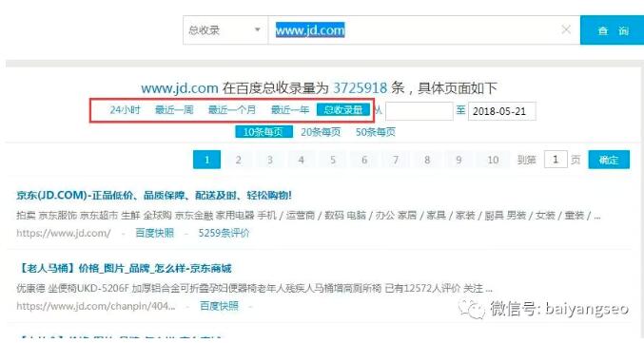Go to results page 9
The width and height of the screenshot is (644, 343).
[x=459, y=160]
